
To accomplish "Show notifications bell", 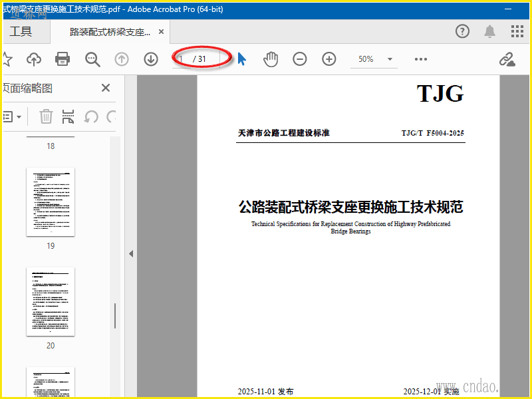I will [489, 31].
